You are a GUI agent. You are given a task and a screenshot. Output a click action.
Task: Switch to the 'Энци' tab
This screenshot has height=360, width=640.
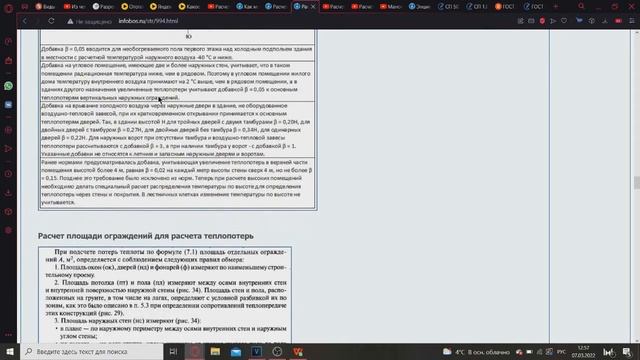point(419,7)
